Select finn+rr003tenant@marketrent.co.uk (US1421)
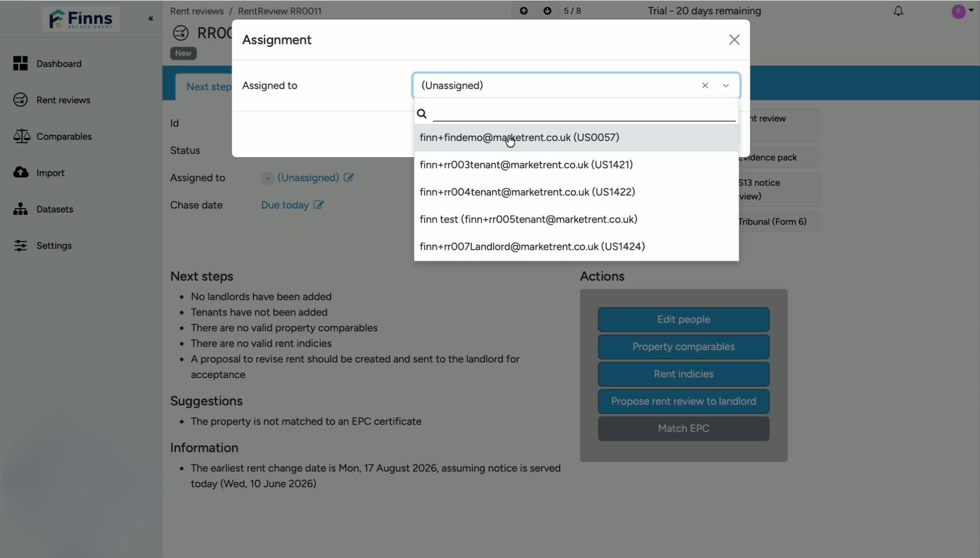Image resolution: width=980 pixels, height=558 pixels. pyautogui.click(x=576, y=165)
